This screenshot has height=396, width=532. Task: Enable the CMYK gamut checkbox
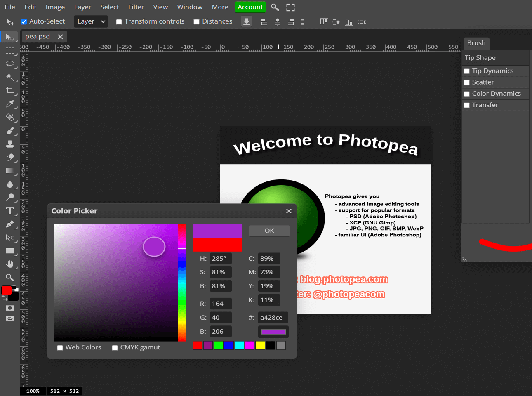coord(115,348)
